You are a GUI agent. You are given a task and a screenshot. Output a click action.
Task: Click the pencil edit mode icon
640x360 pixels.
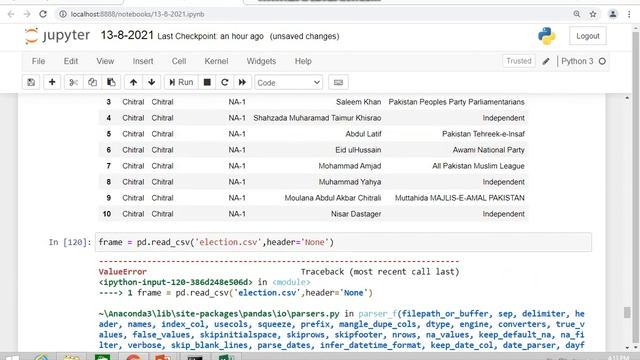546,61
